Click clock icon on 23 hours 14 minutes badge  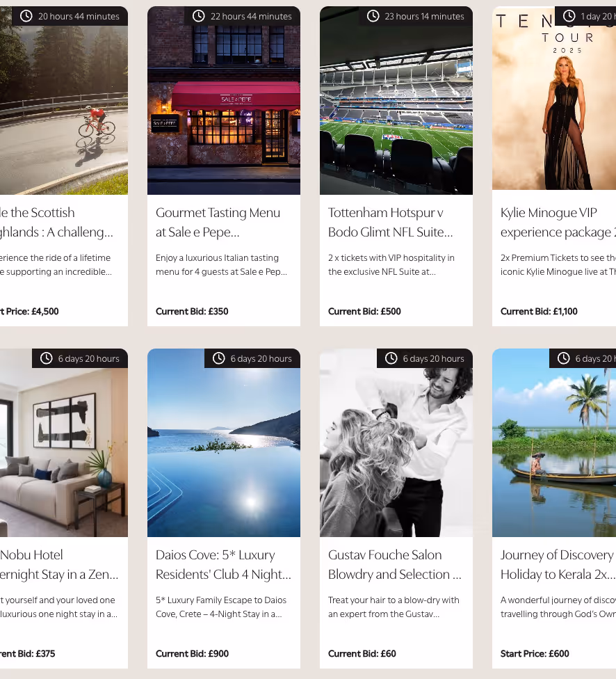click(x=373, y=16)
